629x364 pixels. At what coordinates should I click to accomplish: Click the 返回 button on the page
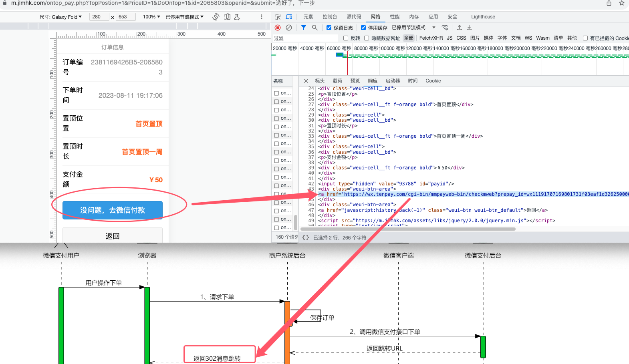coord(113,235)
